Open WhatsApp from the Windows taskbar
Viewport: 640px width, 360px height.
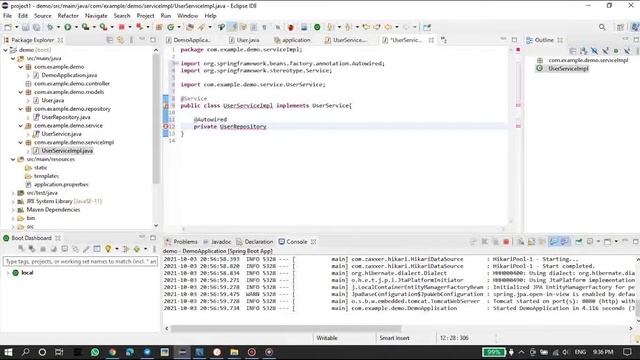point(95,352)
